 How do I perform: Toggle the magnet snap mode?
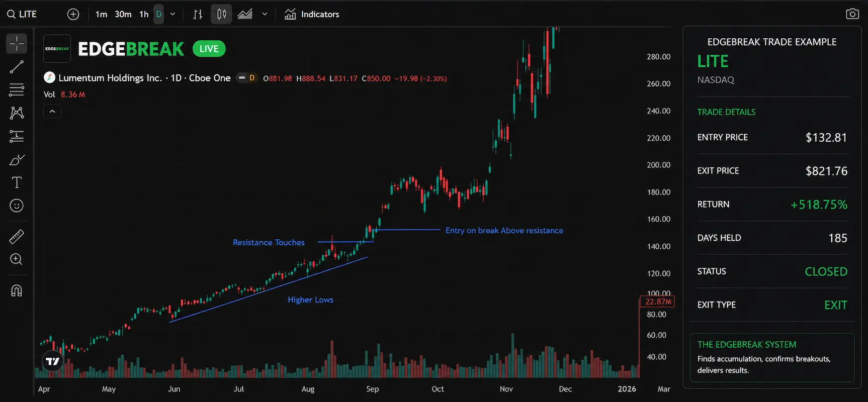click(x=17, y=290)
